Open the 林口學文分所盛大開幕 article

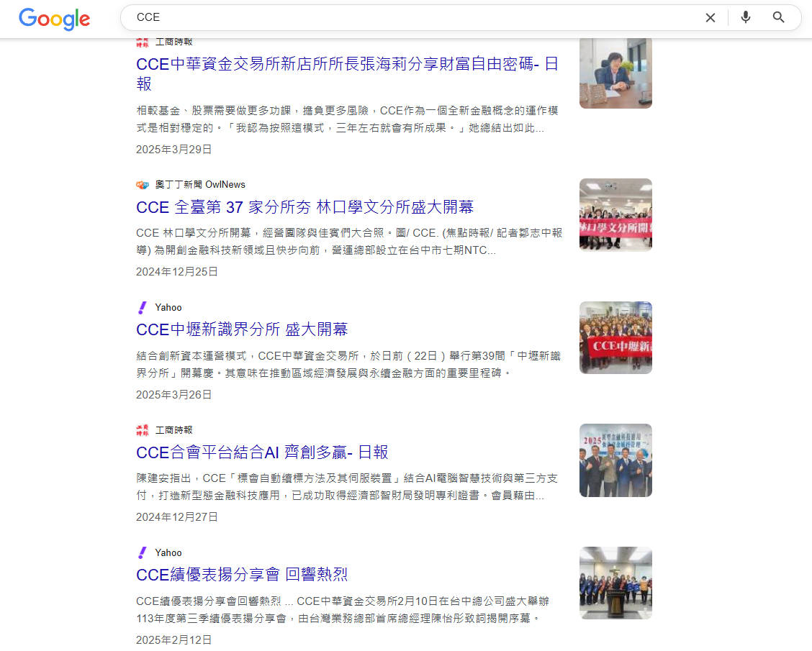[x=304, y=207]
